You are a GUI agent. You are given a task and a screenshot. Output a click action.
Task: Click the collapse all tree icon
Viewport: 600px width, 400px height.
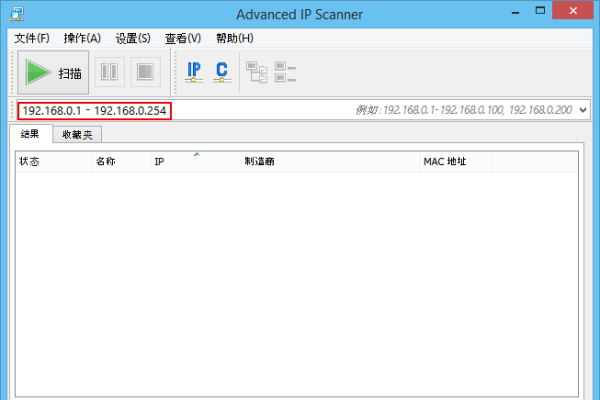286,72
